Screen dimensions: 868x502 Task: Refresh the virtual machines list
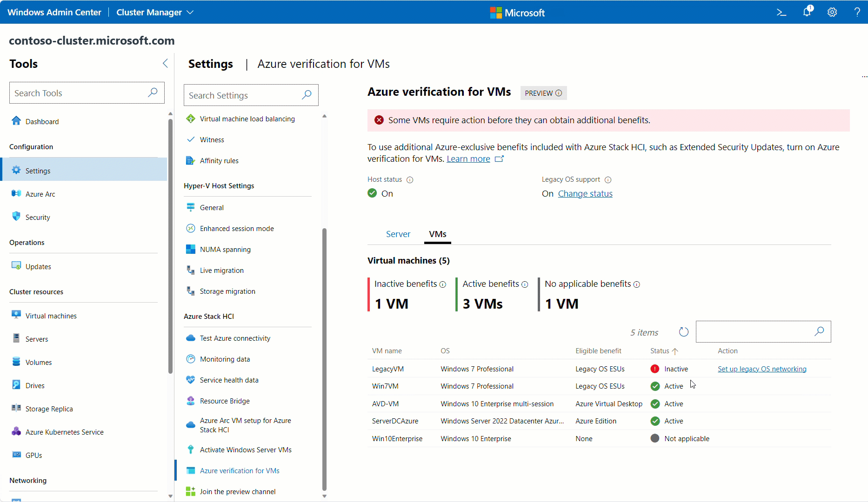pos(683,332)
